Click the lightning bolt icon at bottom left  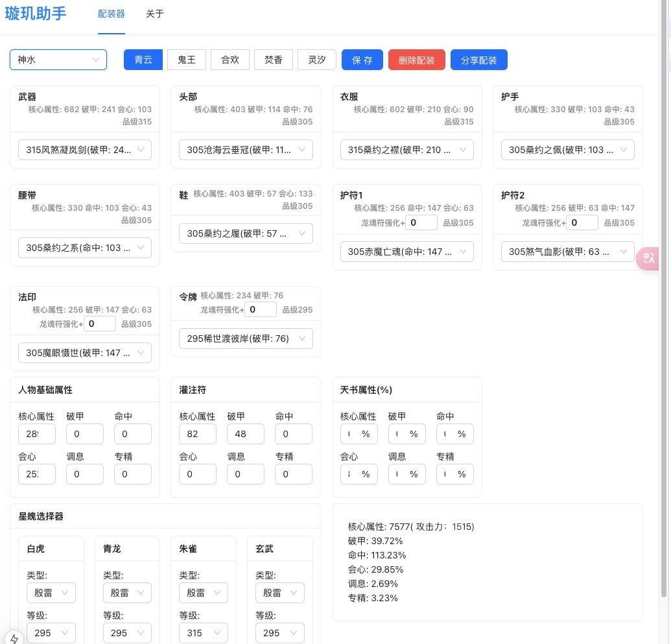click(x=14, y=639)
